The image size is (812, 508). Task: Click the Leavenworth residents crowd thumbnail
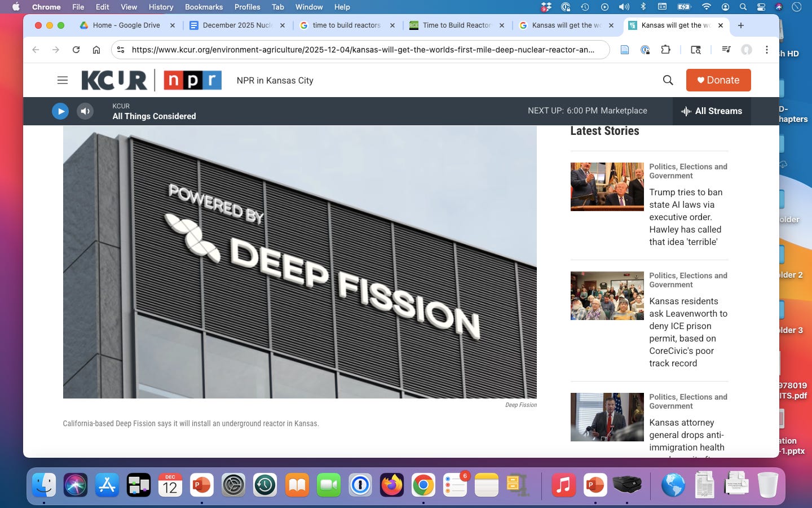(607, 296)
